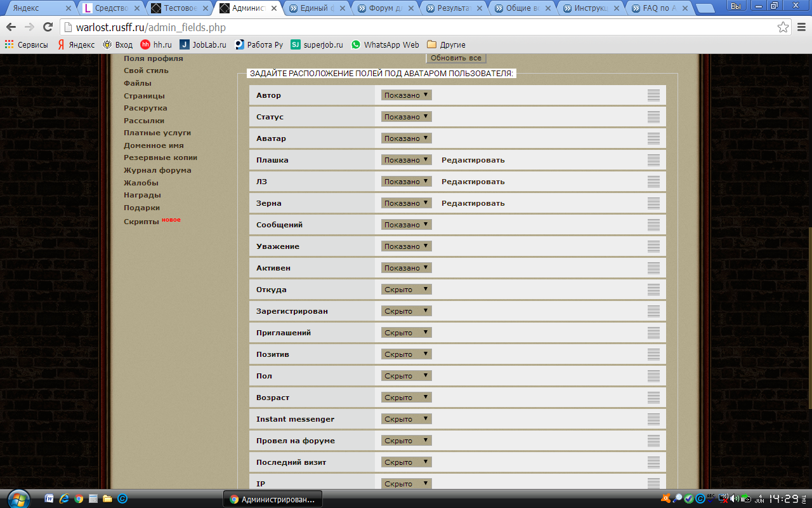
Task: Click the drag handle for the ЛЗ row
Action: (x=653, y=182)
